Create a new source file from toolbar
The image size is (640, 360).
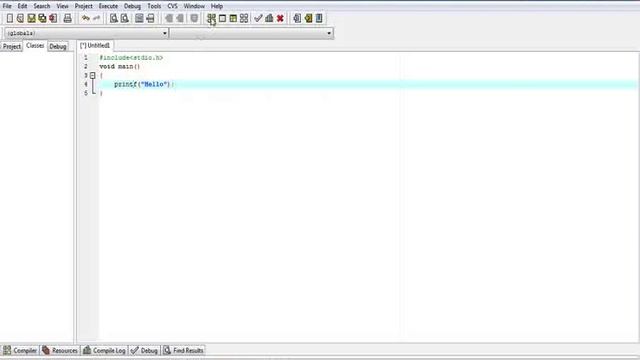[x=9, y=18]
